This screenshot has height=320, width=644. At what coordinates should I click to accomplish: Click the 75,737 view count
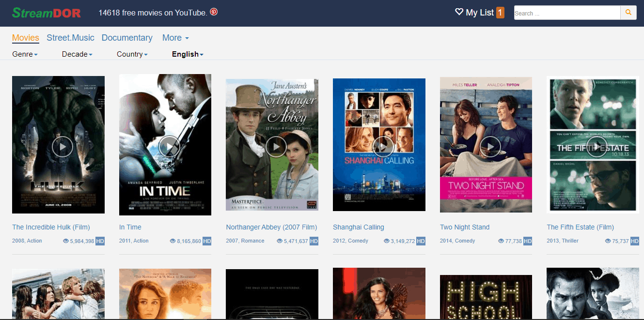click(x=621, y=241)
